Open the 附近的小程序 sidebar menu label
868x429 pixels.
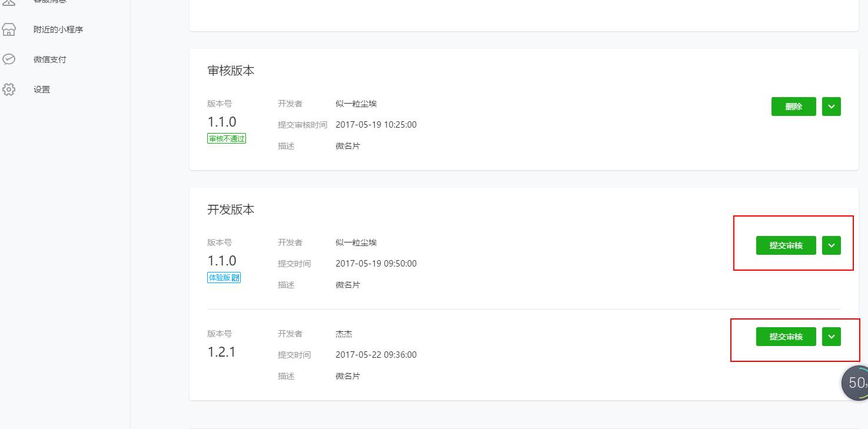pos(58,29)
